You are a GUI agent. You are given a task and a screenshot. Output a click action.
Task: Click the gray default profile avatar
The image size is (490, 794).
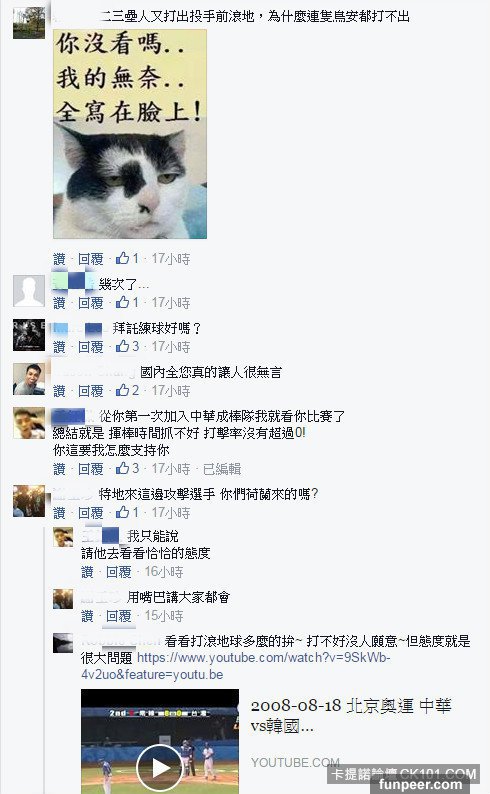[x=29, y=291]
